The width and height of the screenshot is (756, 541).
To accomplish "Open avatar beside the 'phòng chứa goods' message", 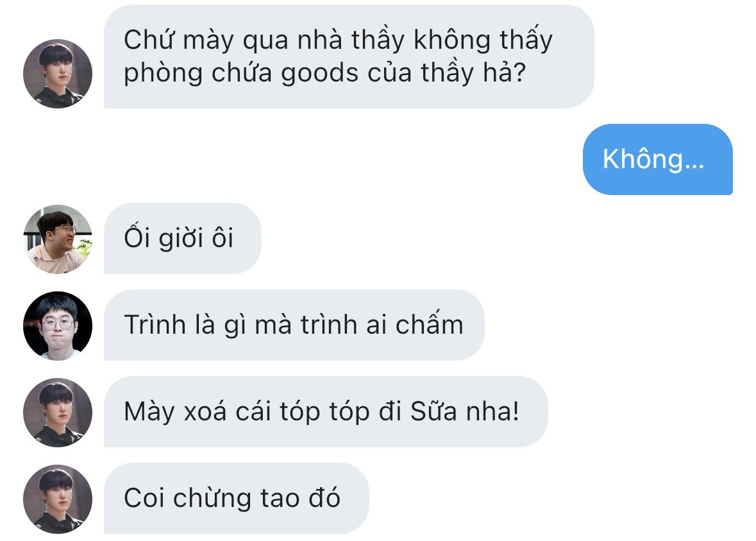I will (x=57, y=73).
